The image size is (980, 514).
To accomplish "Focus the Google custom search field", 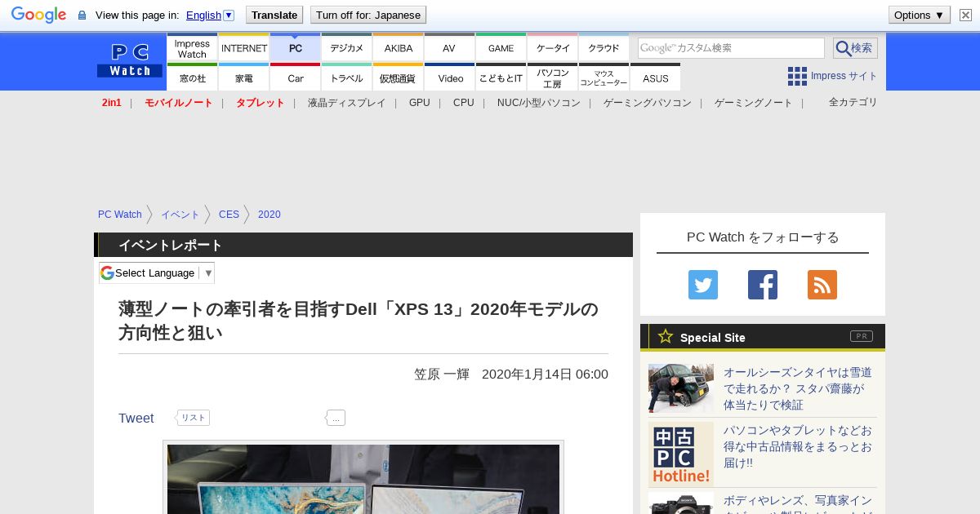I will [731, 48].
